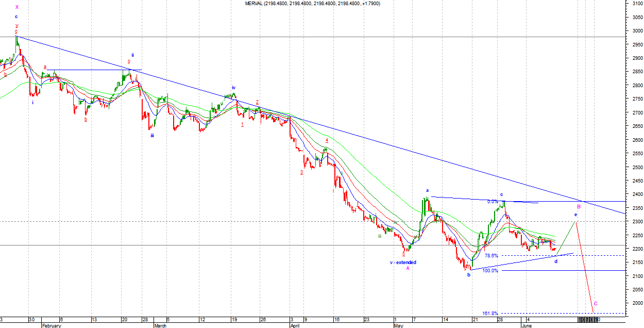644x328 pixels.
Task: Select the 161.8% Fibonacci extension label
Action: click(490, 314)
